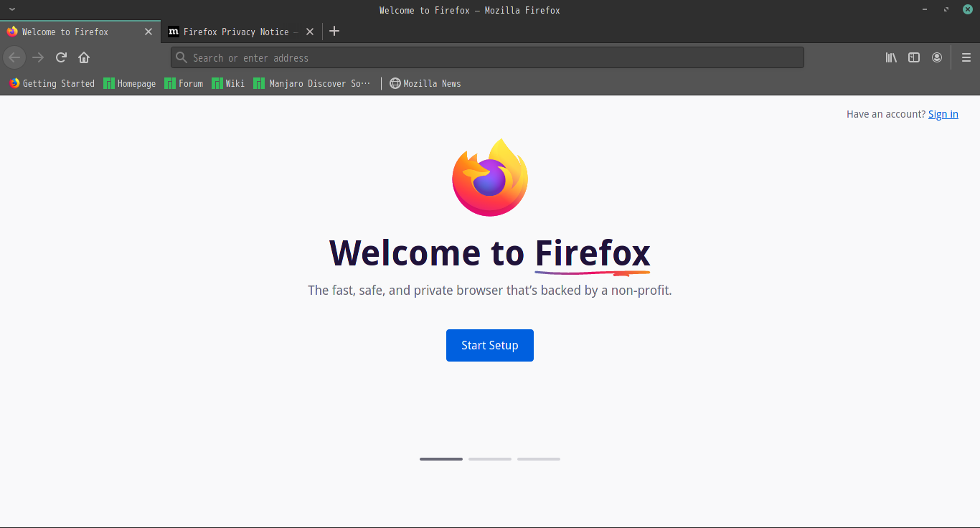Image resolution: width=980 pixels, height=528 pixels.
Task: Click the search magnifier in address bar
Action: pos(182,57)
